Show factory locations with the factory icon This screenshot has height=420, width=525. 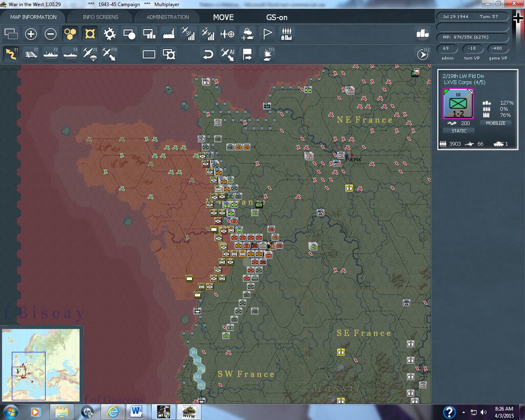pyautogui.click(x=169, y=34)
